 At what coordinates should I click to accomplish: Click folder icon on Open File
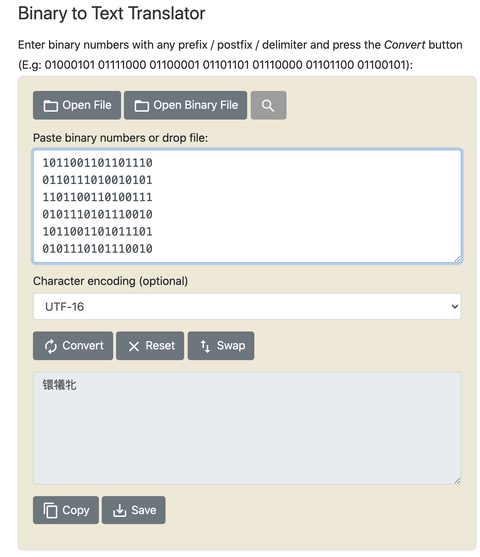click(x=50, y=106)
